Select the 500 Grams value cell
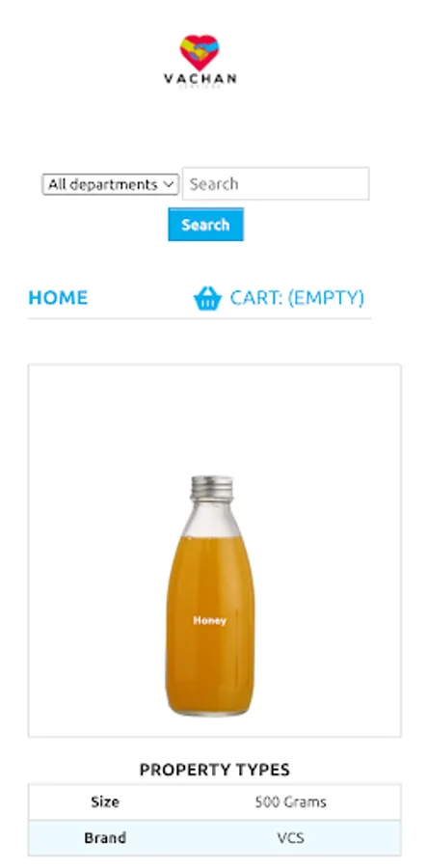Screen dimensions: 427x868 pos(291,801)
